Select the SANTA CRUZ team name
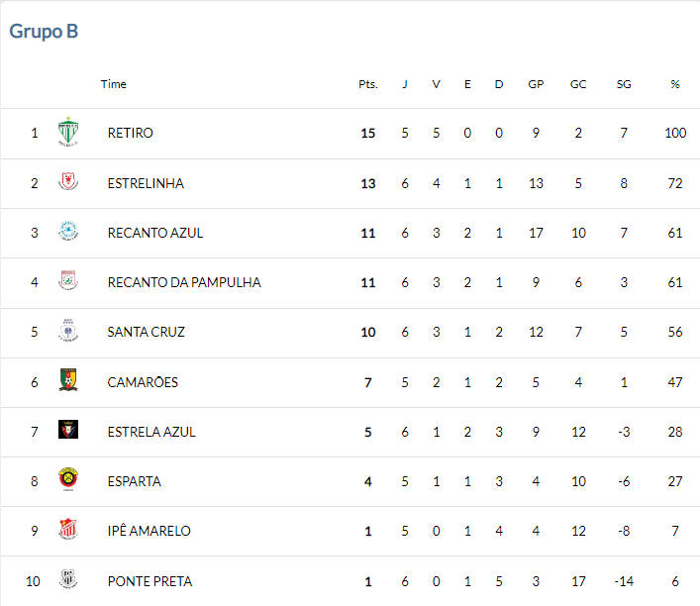 pos(146,333)
